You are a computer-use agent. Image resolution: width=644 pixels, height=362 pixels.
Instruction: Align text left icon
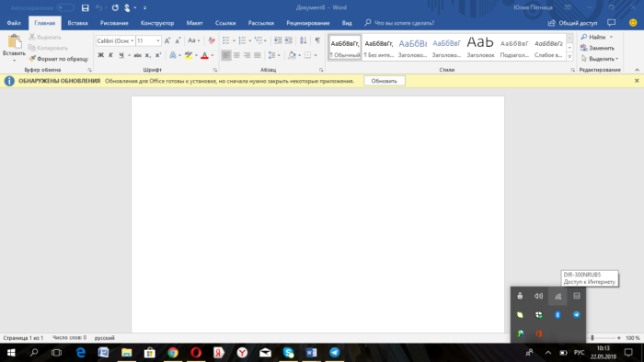pos(226,55)
